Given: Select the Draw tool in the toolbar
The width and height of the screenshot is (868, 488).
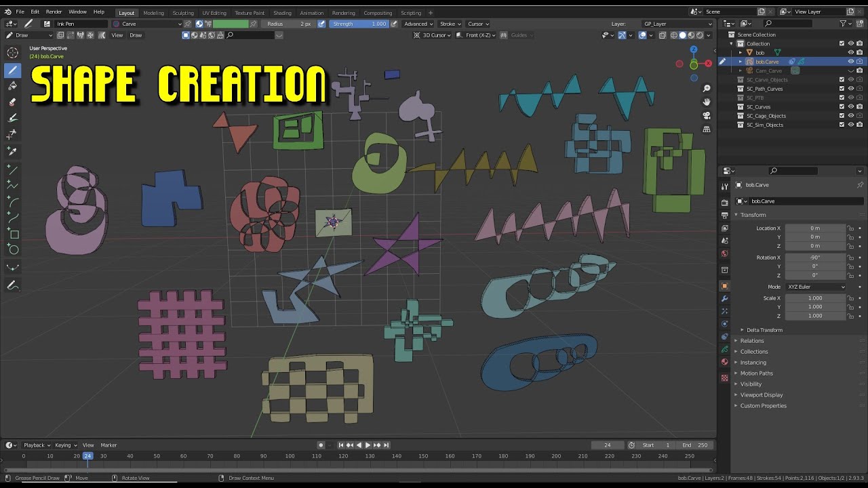Looking at the screenshot, I should 13,70.
